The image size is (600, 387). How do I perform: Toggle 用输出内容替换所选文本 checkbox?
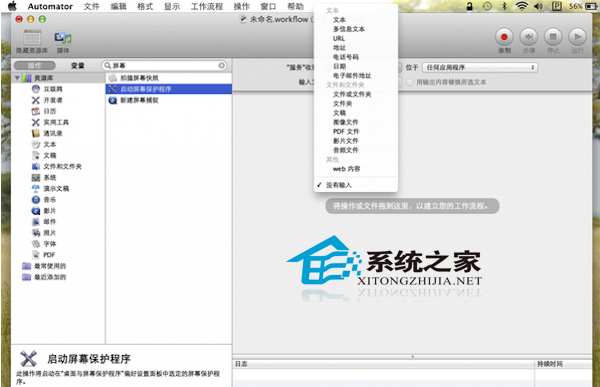click(x=409, y=82)
